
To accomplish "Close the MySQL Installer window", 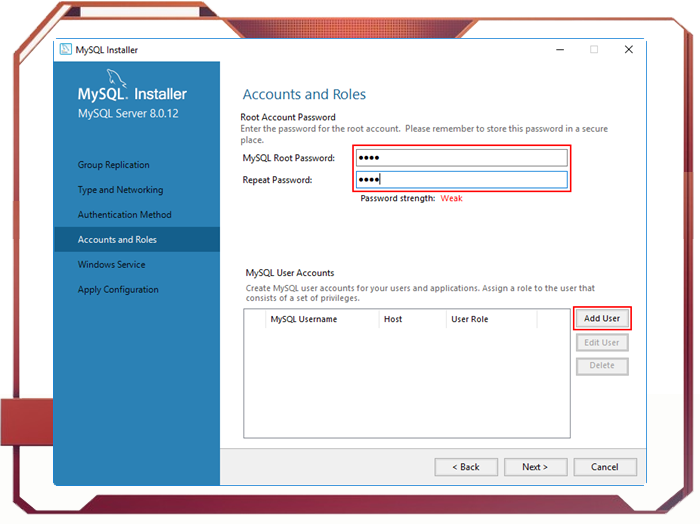I will (628, 49).
